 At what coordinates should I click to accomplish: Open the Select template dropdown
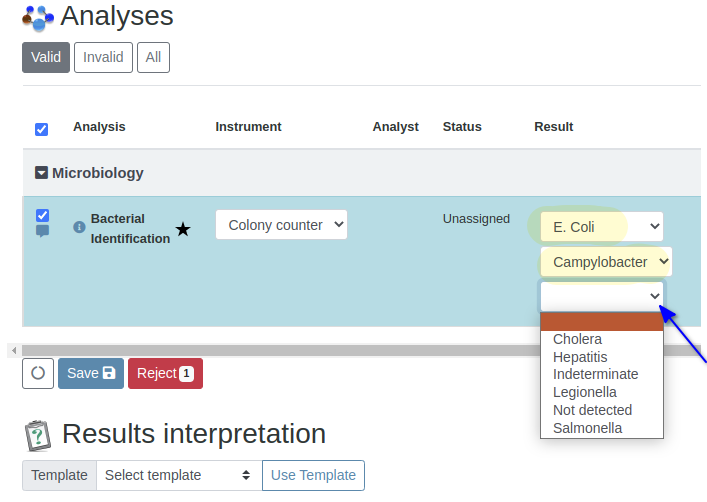(178, 475)
